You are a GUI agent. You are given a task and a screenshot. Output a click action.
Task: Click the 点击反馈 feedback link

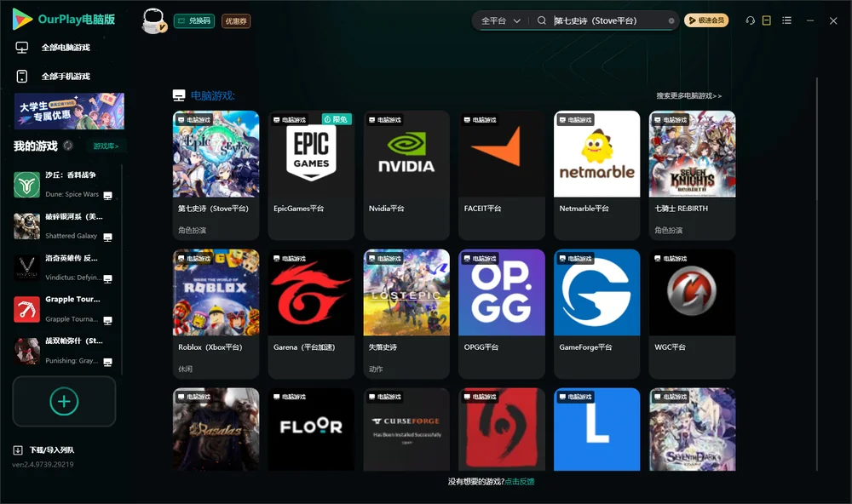pyautogui.click(x=520, y=482)
